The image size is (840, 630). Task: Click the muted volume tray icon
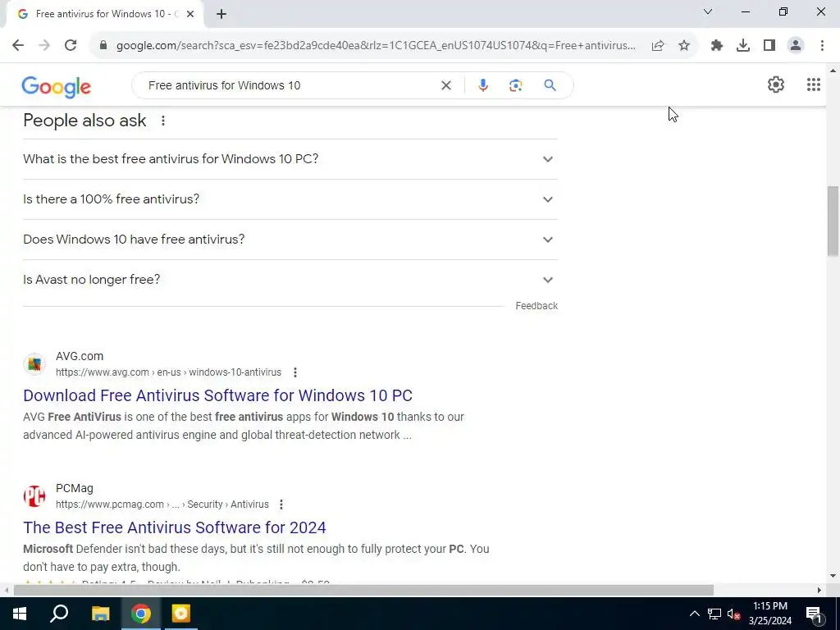tap(733, 614)
